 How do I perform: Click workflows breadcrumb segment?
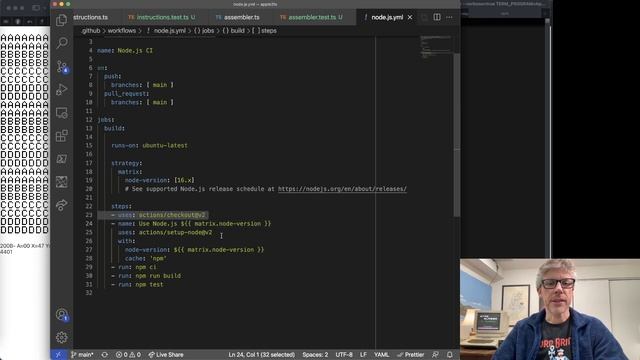(122, 31)
